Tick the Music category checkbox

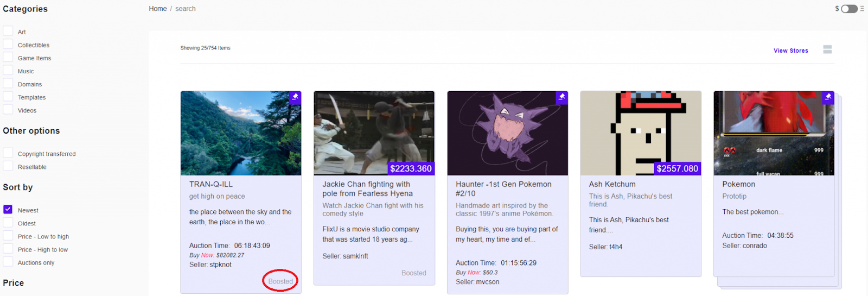8,70
